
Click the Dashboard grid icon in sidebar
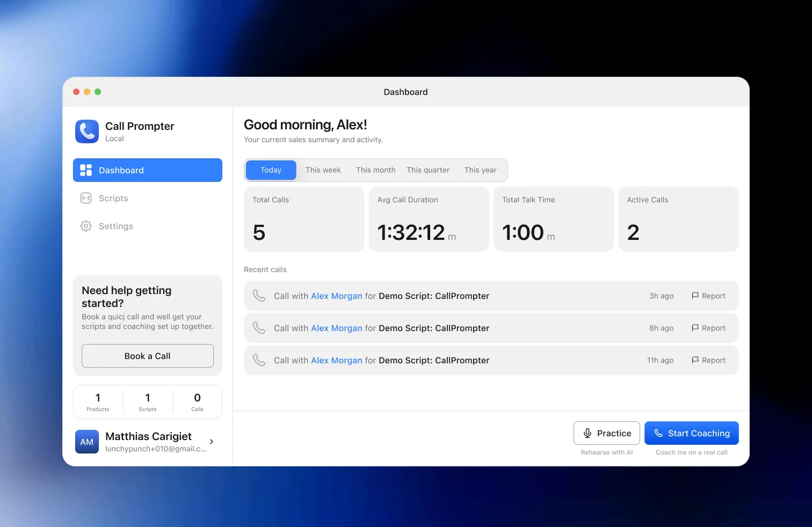(86, 170)
